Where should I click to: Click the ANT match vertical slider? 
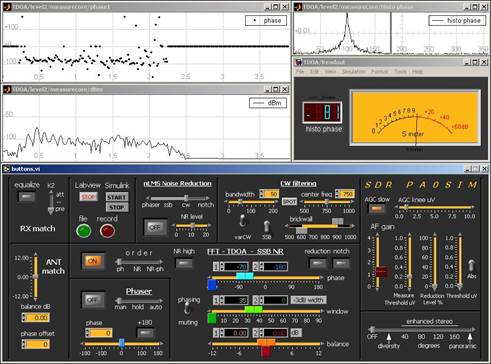[x=36, y=277]
